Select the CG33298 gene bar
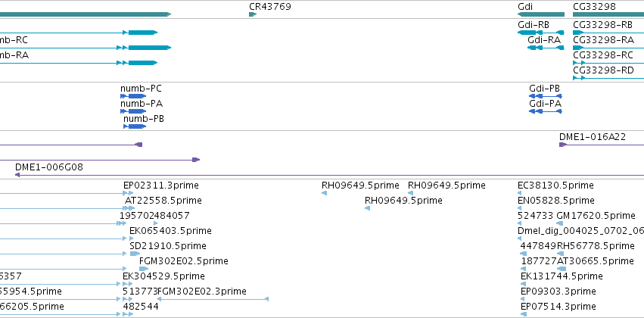Screen dimensions: 644x318 pos(608,14)
